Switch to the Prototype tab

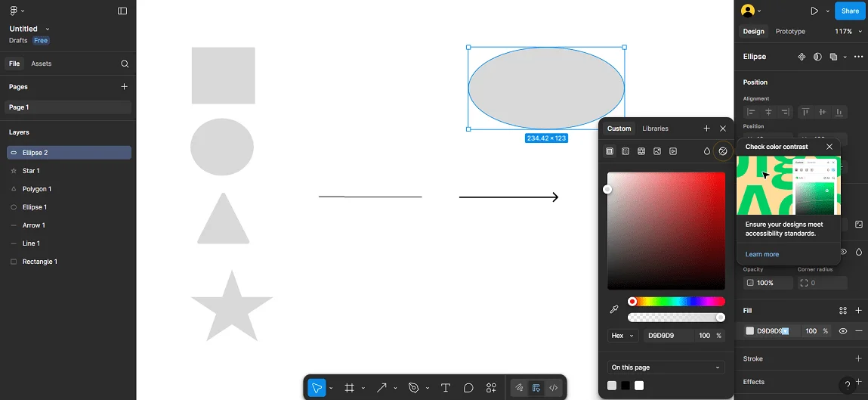(790, 32)
